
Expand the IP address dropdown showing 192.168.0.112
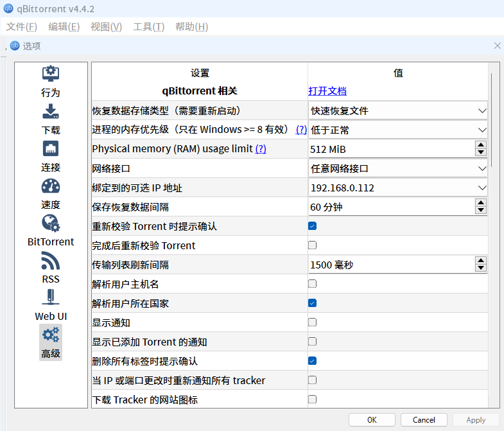pyautogui.click(x=398, y=188)
